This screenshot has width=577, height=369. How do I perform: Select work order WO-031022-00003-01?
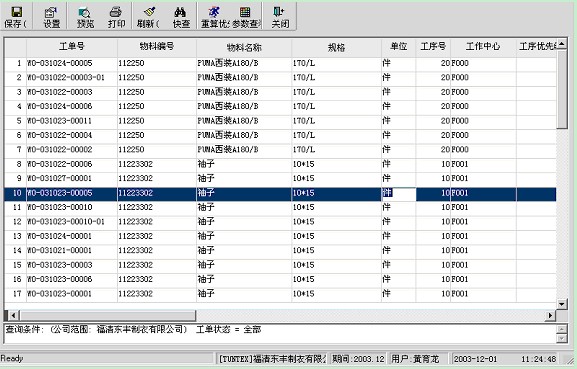coord(66,78)
